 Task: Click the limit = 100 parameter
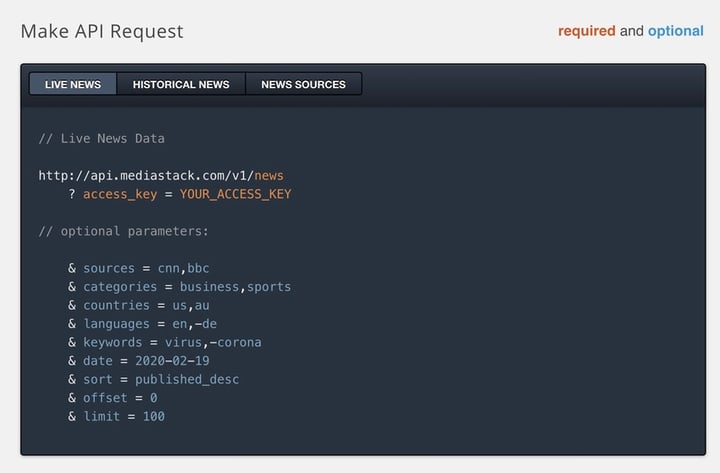pyautogui.click(x=124, y=416)
